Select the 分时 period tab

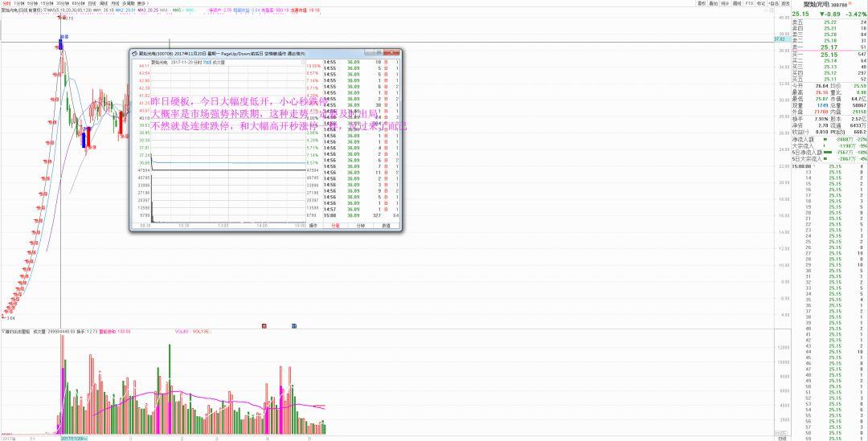[7, 3]
